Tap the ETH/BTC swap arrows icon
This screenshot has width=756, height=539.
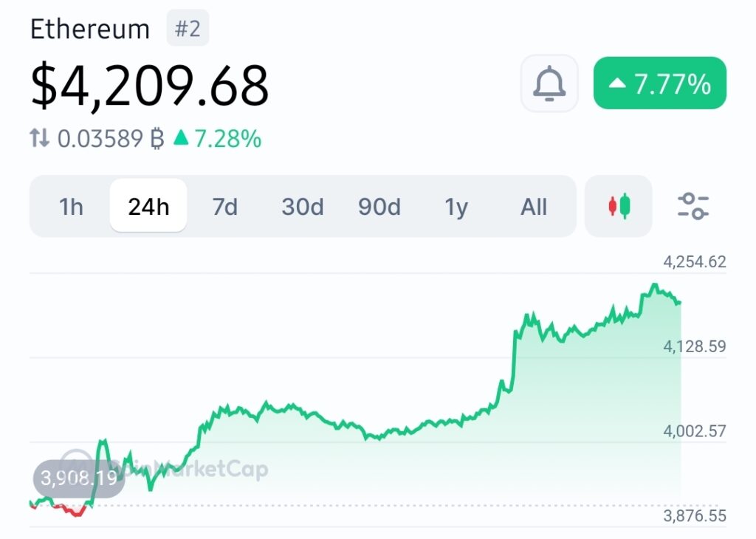pos(40,138)
